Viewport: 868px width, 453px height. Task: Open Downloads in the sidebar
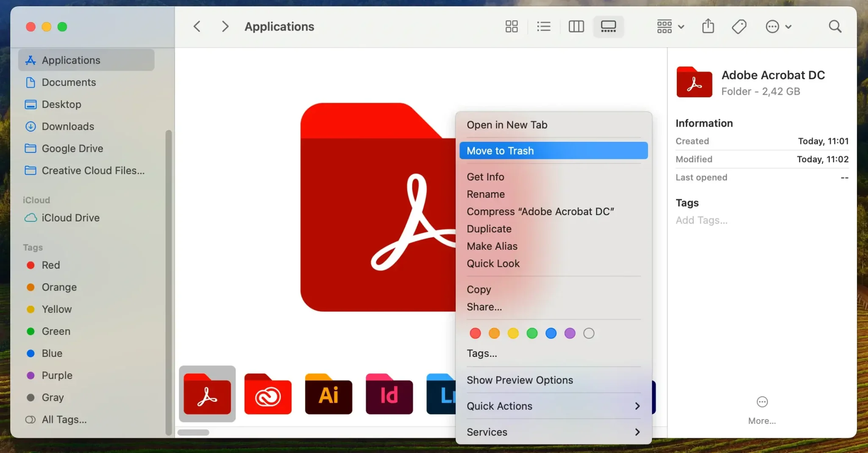tap(86, 126)
